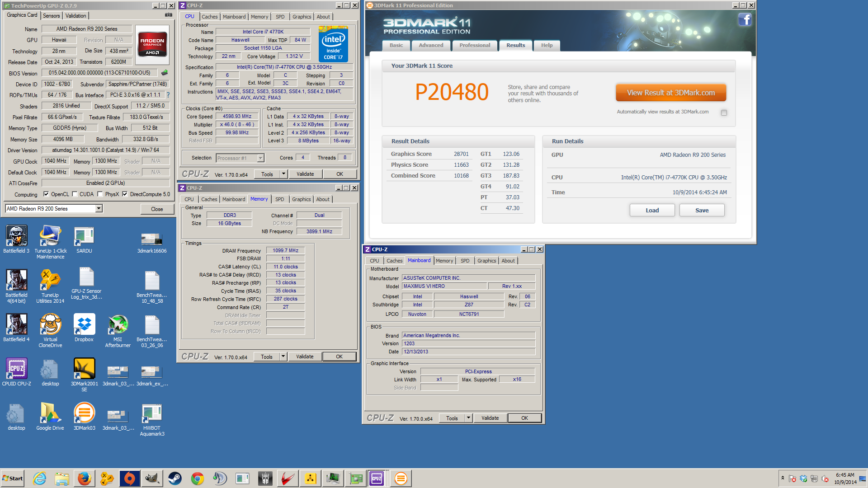The height and width of the screenshot is (488, 868).
Task: Toggle the OpenCL checkbox in GPU-Z
Action: coord(46,194)
